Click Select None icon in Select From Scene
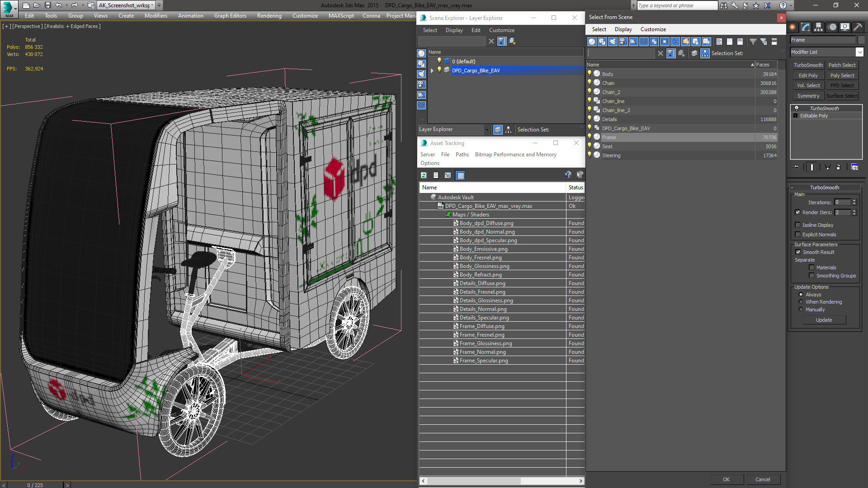The height and width of the screenshot is (488, 868). tap(730, 42)
